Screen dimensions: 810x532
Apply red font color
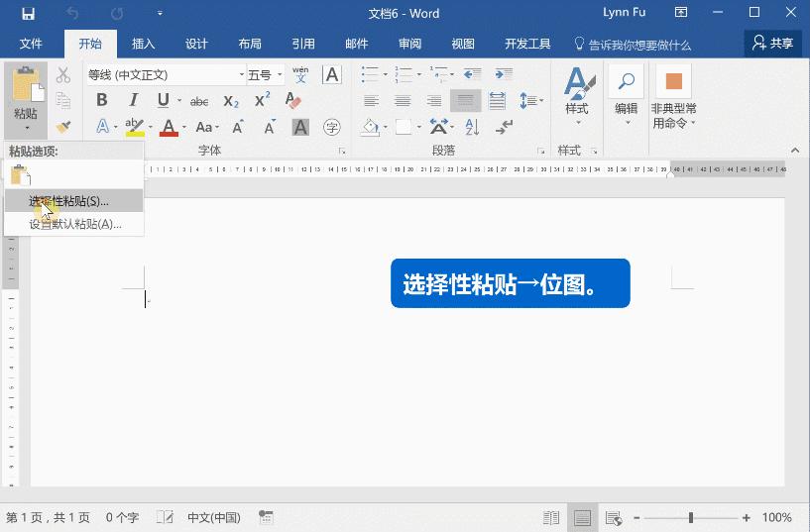169,127
